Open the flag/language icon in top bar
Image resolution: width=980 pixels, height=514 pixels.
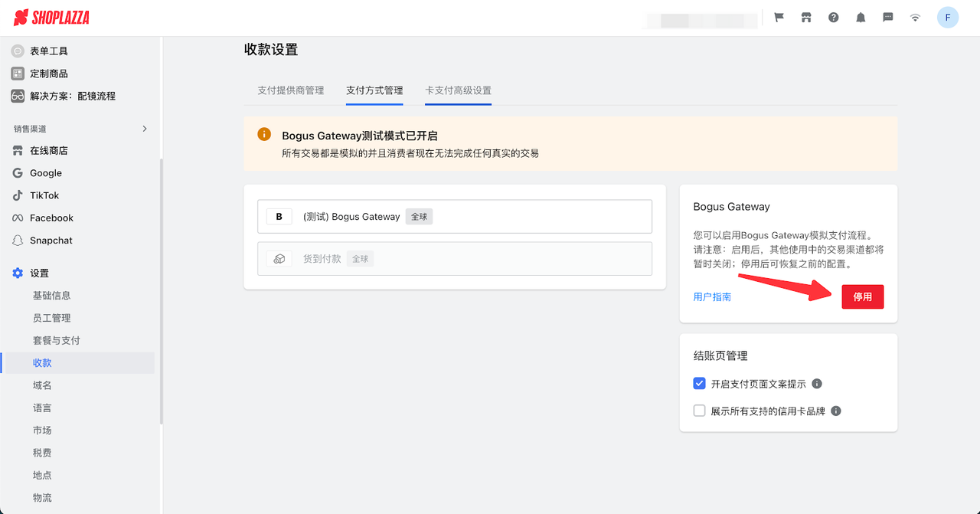[779, 16]
